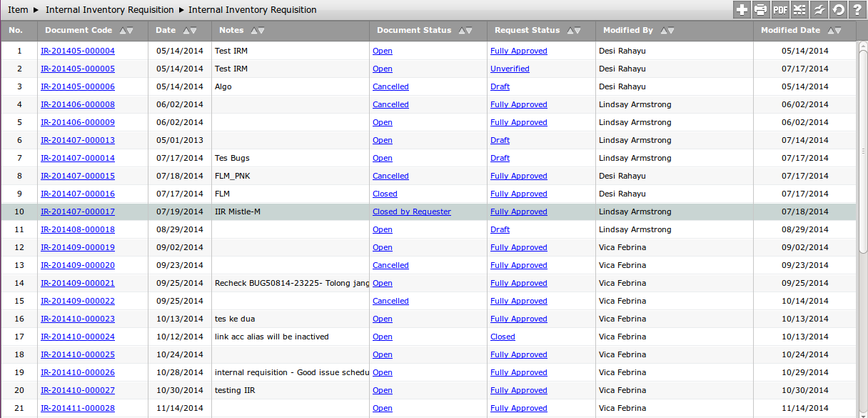Open document IR-201410-000024
The width and height of the screenshot is (868, 418).
[78, 337]
